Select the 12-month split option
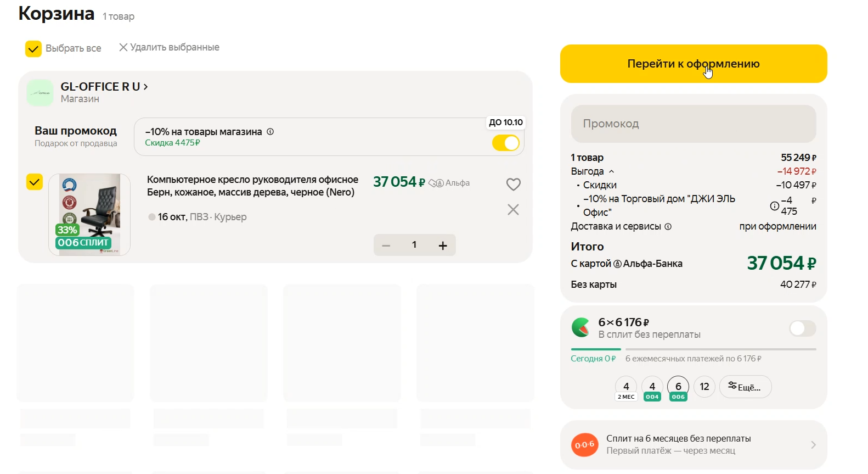Screen dimensions: 868x474 click(x=704, y=387)
